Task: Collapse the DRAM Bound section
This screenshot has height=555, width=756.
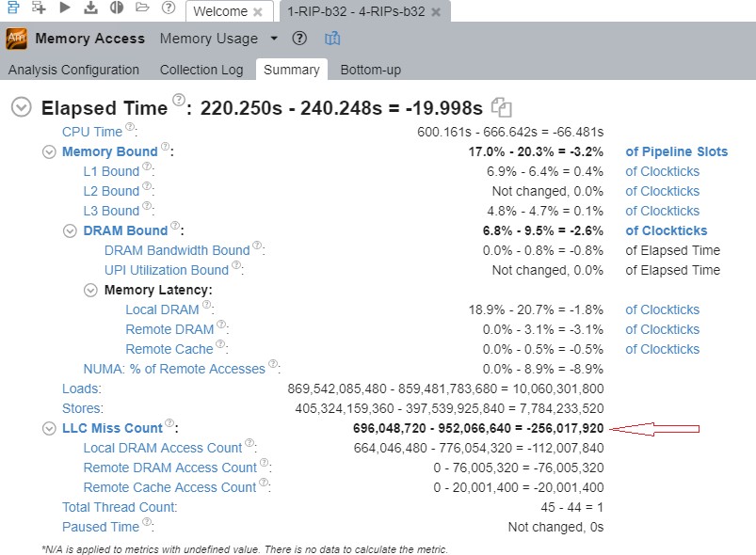Action: (70, 230)
